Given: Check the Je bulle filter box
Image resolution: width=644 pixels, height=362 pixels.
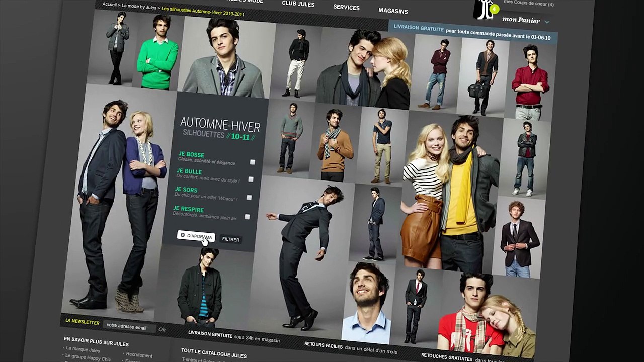Looking at the screenshot, I should coord(251,179).
